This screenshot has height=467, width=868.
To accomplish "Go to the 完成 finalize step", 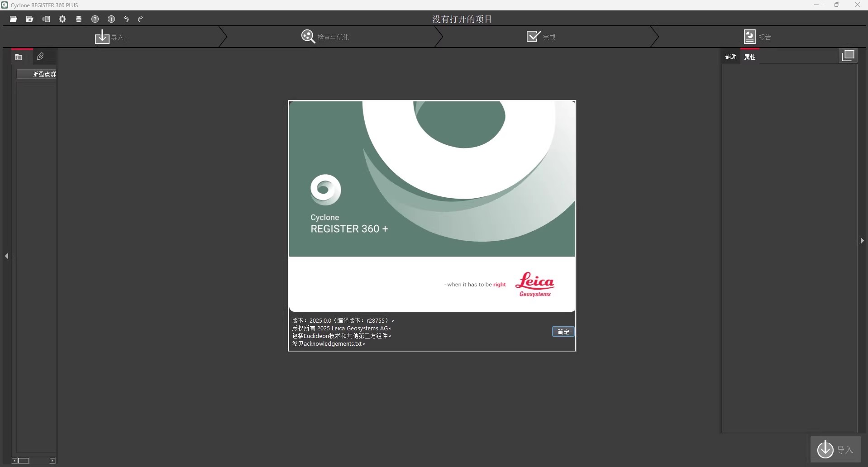I will (541, 37).
